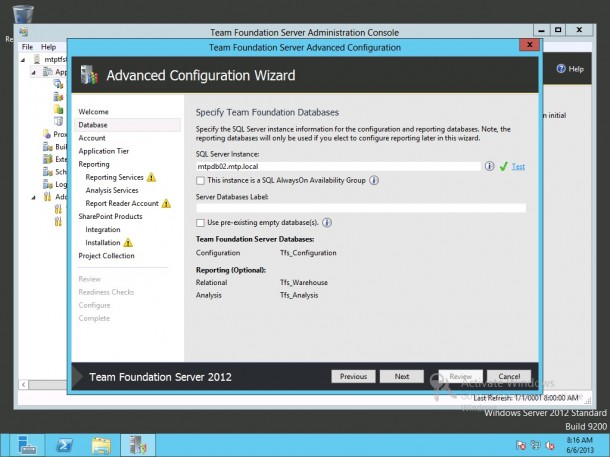Click the info icon beside SQL Server Instance field
The width and height of the screenshot is (610, 457).
pyautogui.click(x=489, y=166)
